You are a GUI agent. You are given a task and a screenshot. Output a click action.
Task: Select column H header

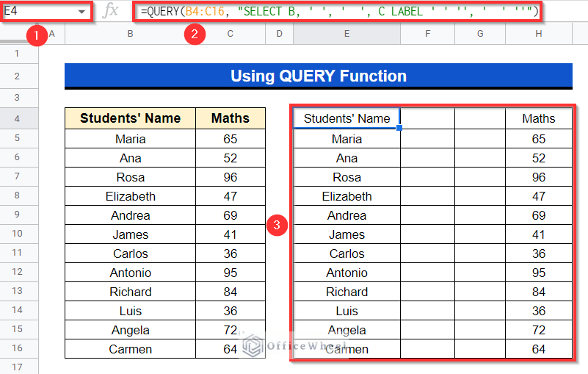pyautogui.click(x=539, y=34)
